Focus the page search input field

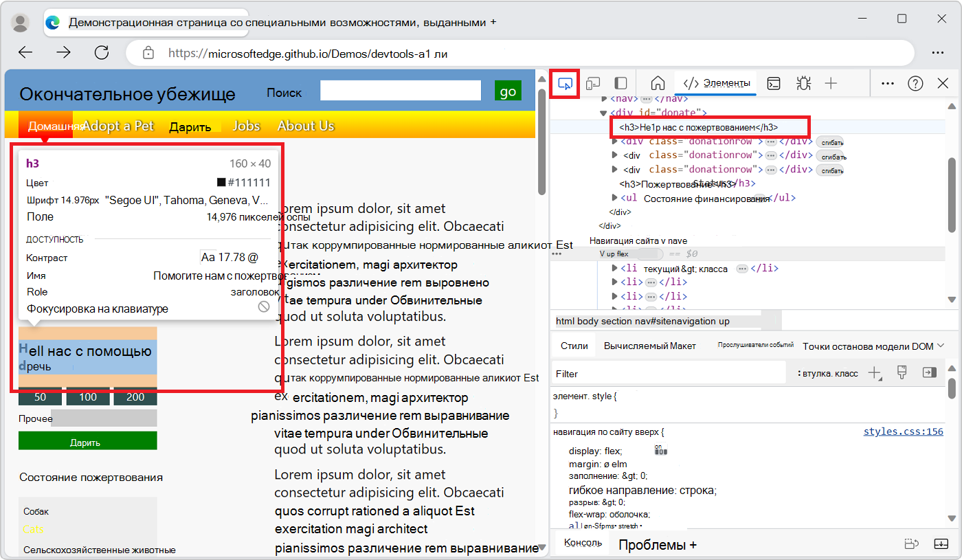click(401, 91)
